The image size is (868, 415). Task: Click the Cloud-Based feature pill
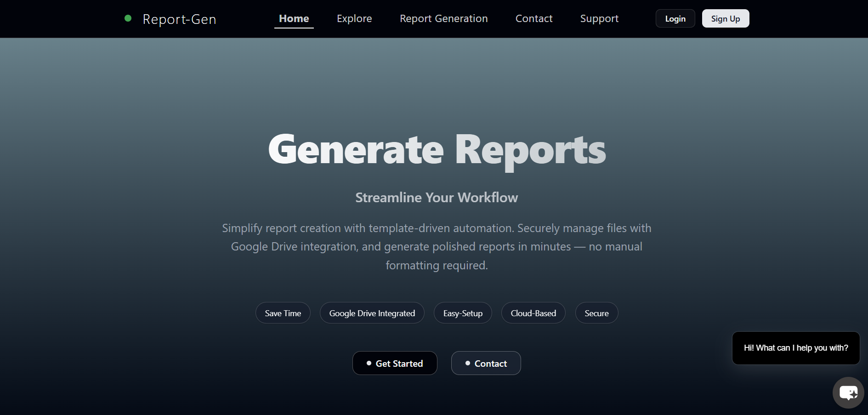tap(533, 313)
